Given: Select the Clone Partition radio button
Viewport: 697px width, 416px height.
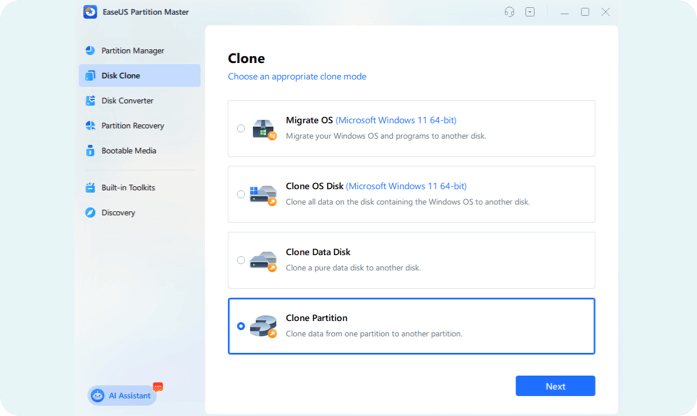Looking at the screenshot, I should (241, 326).
